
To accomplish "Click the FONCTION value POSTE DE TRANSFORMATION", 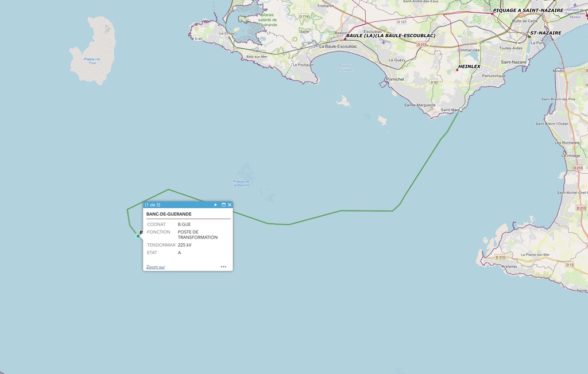I will [x=198, y=235].
